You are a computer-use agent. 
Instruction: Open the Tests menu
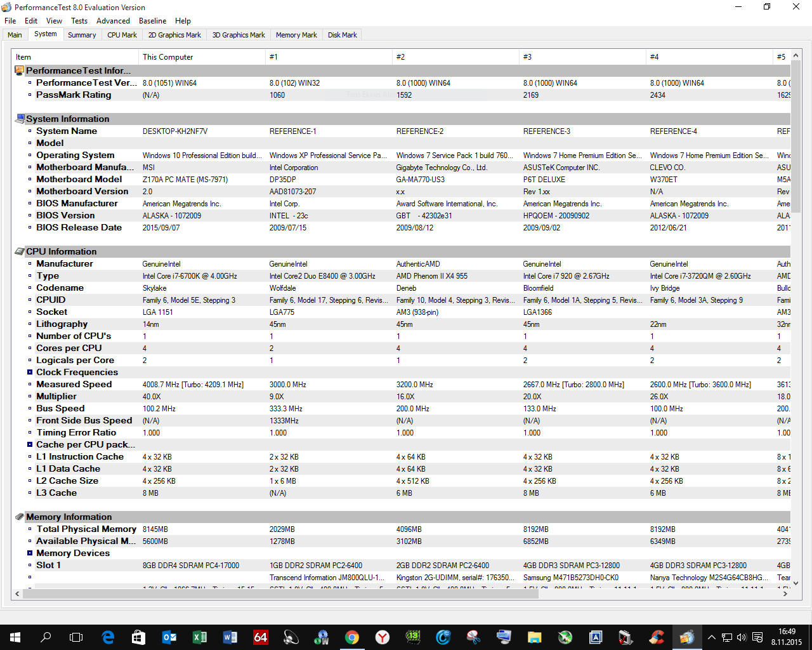click(x=79, y=21)
